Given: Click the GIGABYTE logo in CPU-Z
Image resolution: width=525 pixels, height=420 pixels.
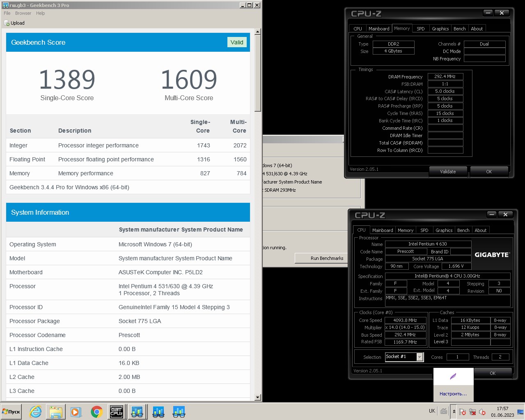Looking at the screenshot, I should pyautogui.click(x=492, y=255).
